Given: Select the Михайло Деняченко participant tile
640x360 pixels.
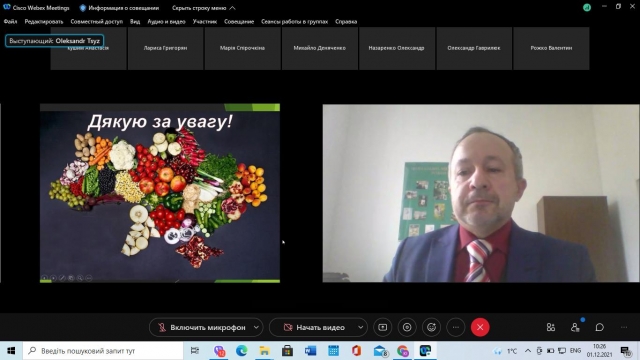Looking at the screenshot, I should click(320, 48).
